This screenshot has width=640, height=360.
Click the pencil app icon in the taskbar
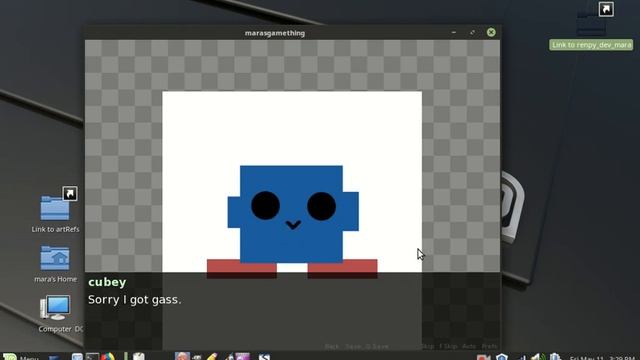click(212, 357)
